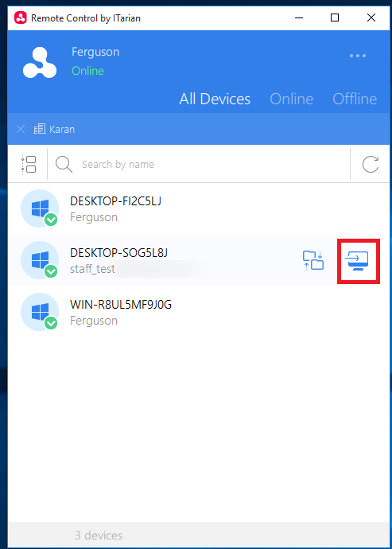
Task: Switch to the Online tab
Action: tap(291, 99)
